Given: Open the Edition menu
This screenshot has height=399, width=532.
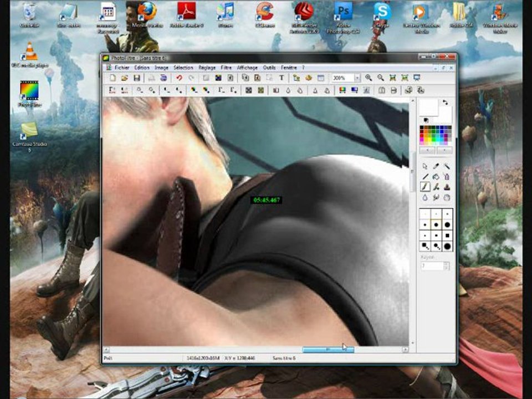Looking at the screenshot, I should (142, 68).
